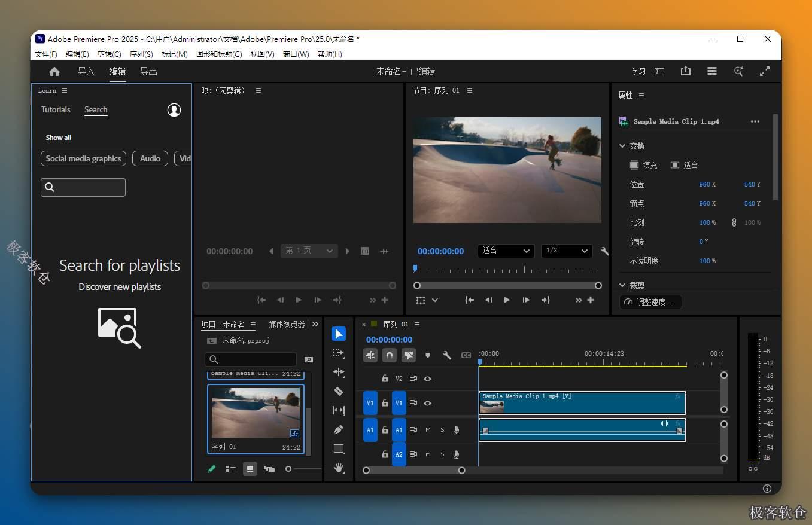Switch project panel to icon view
Screen dimensions: 812x525
(x=250, y=469)
